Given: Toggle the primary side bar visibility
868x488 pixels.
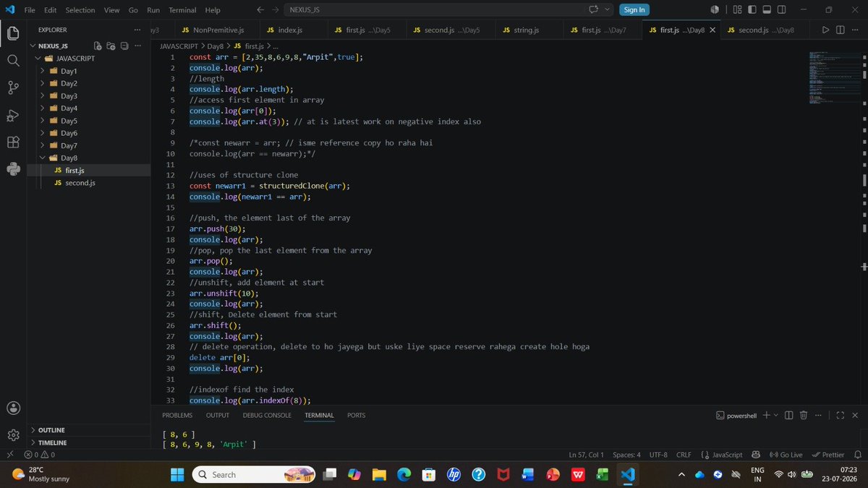Looking at the screenshot, I should [752, 9].
